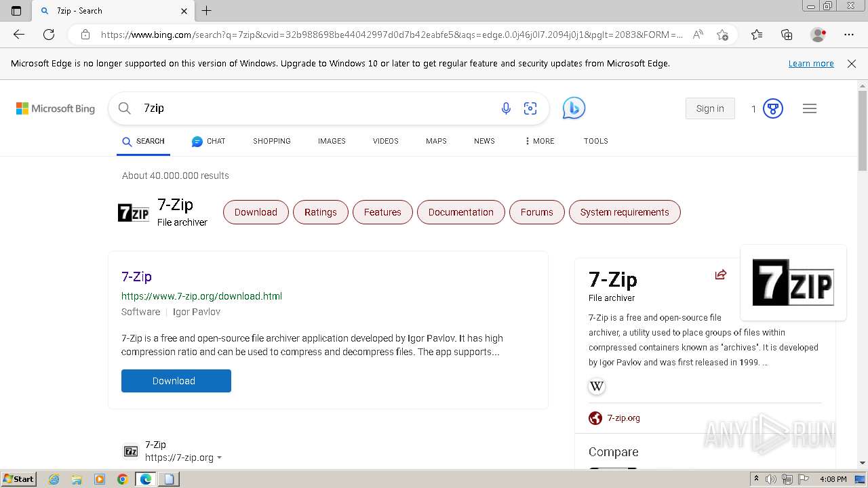Dismiss the Edge unsupported notification bar

pyautogui.click(x=852, y=64)
